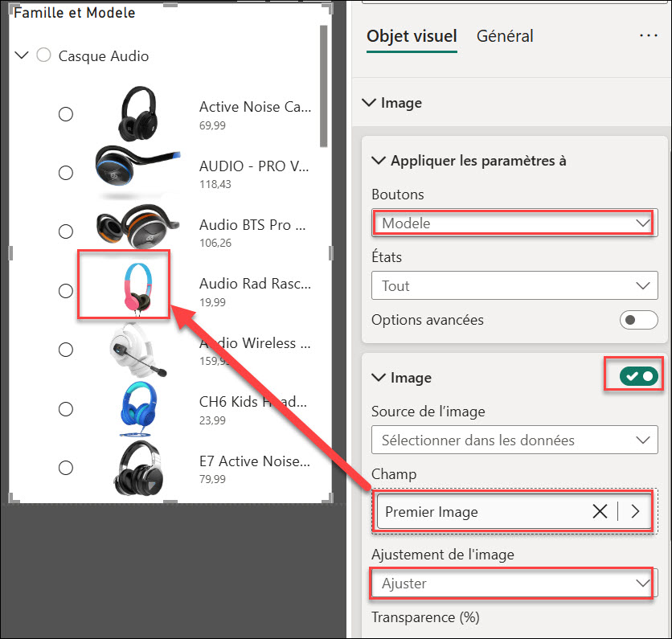The height and width of the screenshot is (639, 672).
Task: Click the blue CH6 Kids headphone image
Action: [x=129, y=408]
